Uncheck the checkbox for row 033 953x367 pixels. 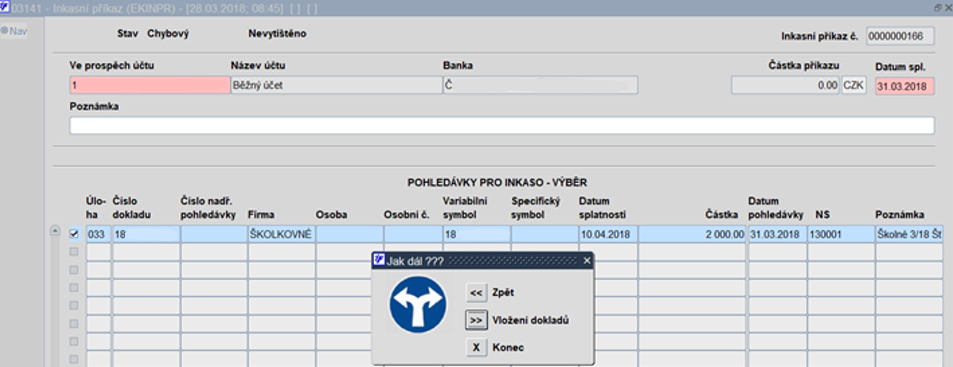point(74,234)
